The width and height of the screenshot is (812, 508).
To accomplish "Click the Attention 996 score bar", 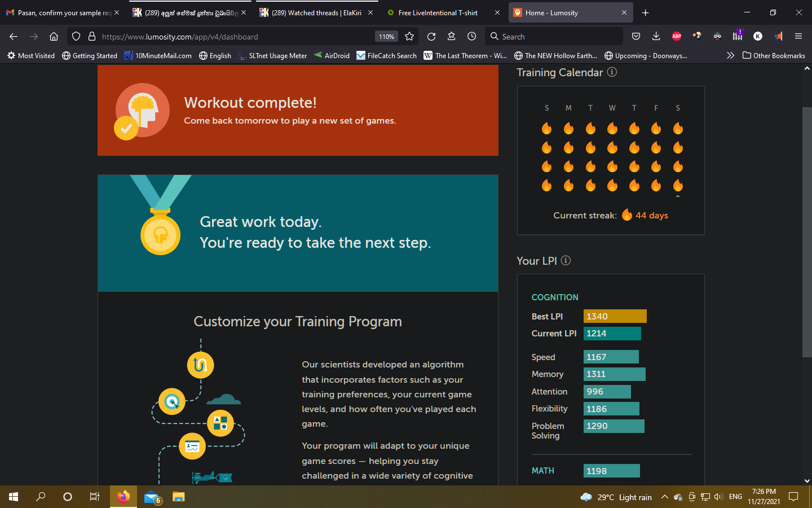I will pyautogui.click(x=607, y=392).
